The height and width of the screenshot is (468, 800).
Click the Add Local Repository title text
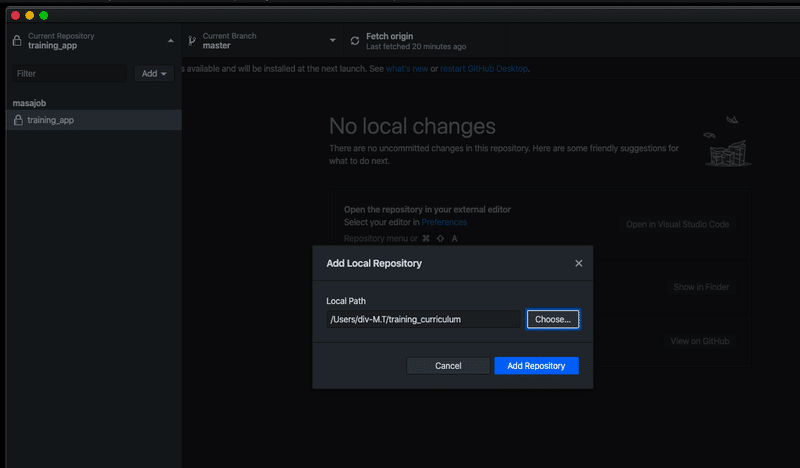(374, 263)
